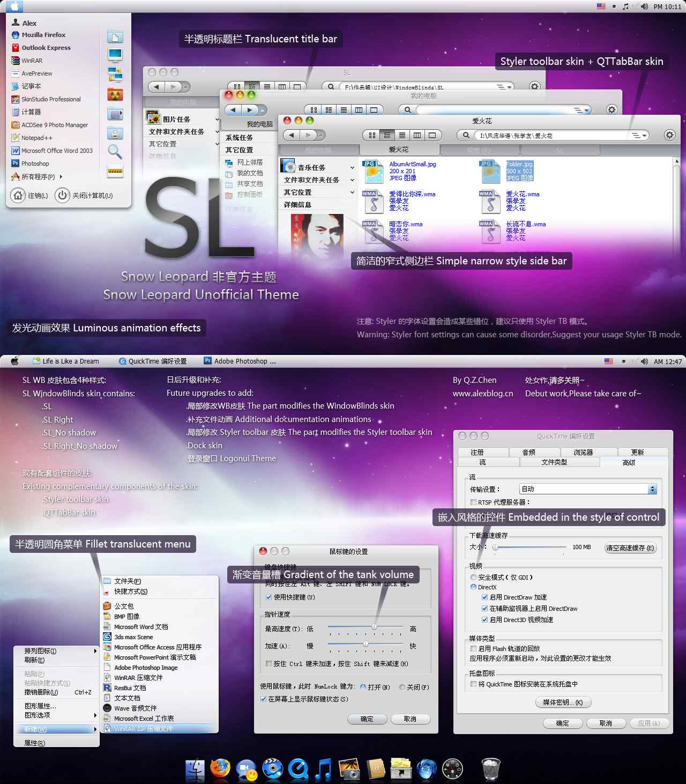Toggle RTSP 代理服务器 checkbox
Viewport: 686px width, 784px height.
pyautogui.click(x=473, y=502)
